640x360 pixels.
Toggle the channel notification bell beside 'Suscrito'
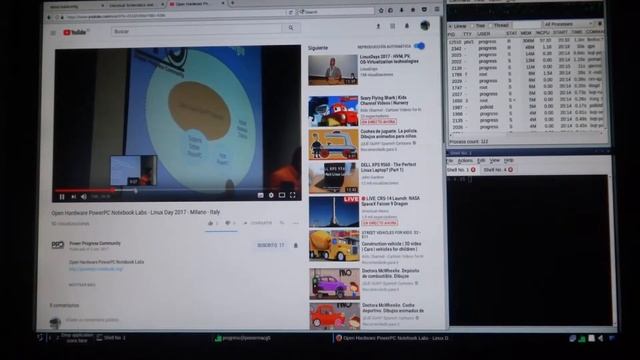pos(296,245)
